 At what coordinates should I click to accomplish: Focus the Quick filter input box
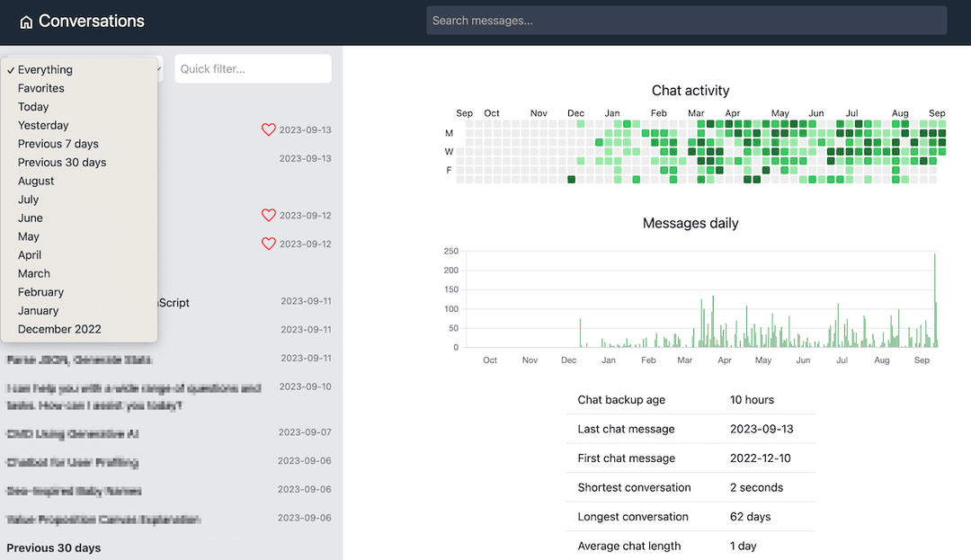tap(253, 68)
